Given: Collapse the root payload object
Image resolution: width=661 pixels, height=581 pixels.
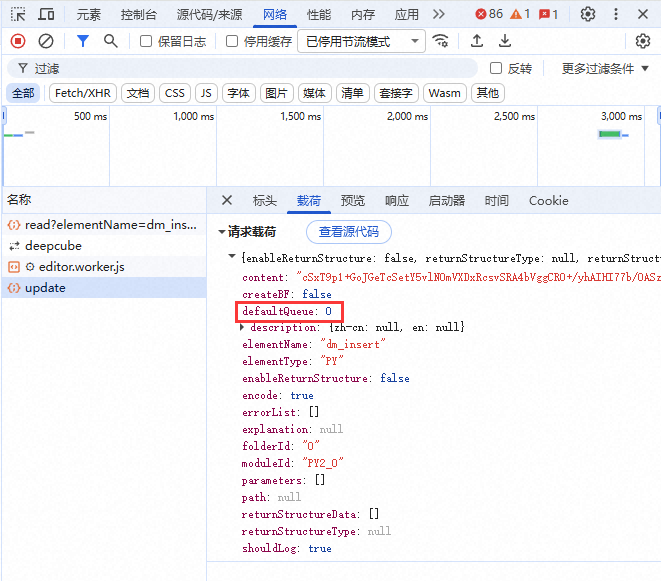Looking at the screenshot, I should (x=232, y=256).
